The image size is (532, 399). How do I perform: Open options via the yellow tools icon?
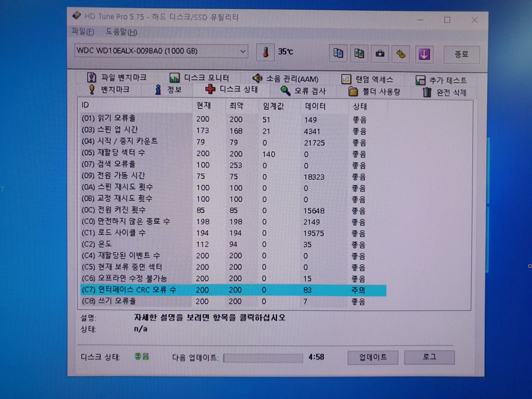[400, 54]
